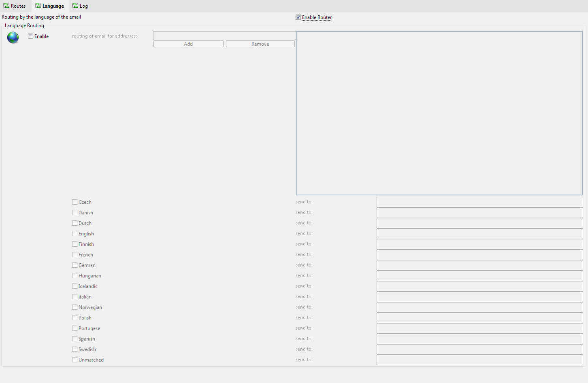This screenshot has height=383, width=588.
Task: Tick the German language checkbox
Action: [x=75, y=265]
